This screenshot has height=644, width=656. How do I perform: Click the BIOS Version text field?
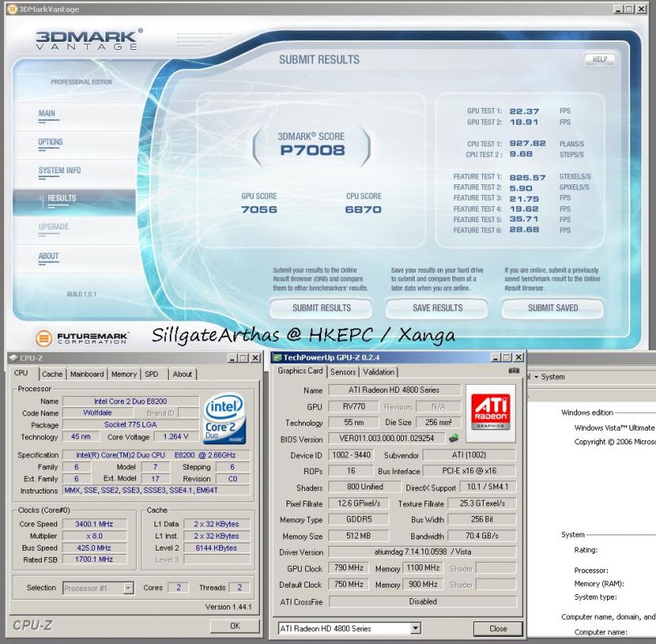click(x=386, y=439)
